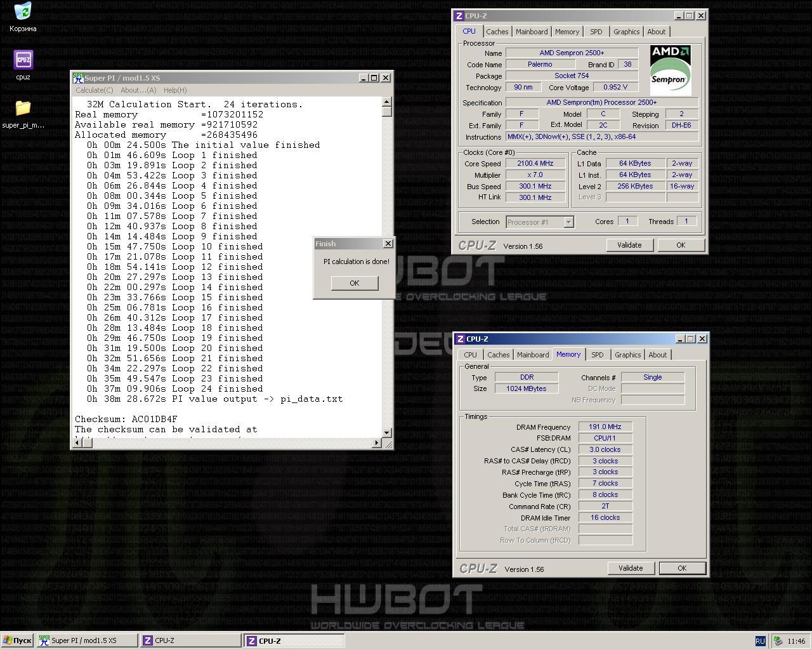Click the PI value output pi_data.txt line
Viewport: 812px width, 650px height.
click(x=215, y=399)
